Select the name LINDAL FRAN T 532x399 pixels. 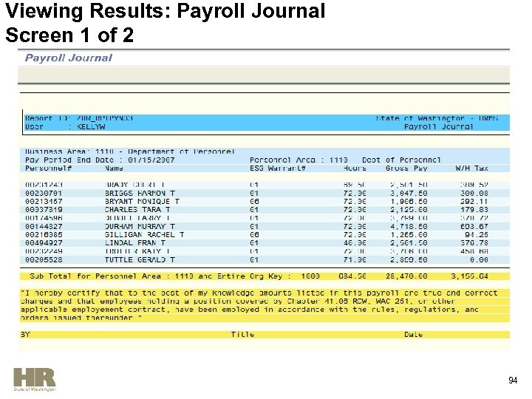[x=135, y=243]
